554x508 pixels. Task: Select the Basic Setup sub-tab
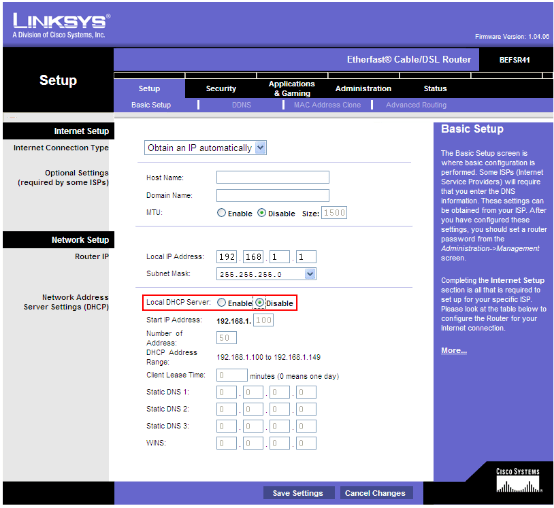click(x=151, y=105)
